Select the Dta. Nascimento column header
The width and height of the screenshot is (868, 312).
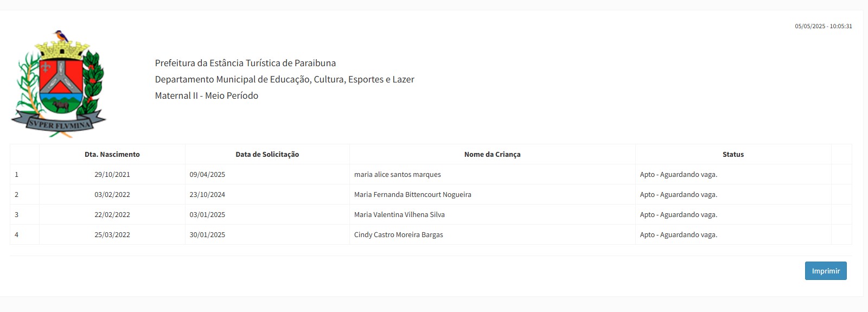(x=112, y=154)
